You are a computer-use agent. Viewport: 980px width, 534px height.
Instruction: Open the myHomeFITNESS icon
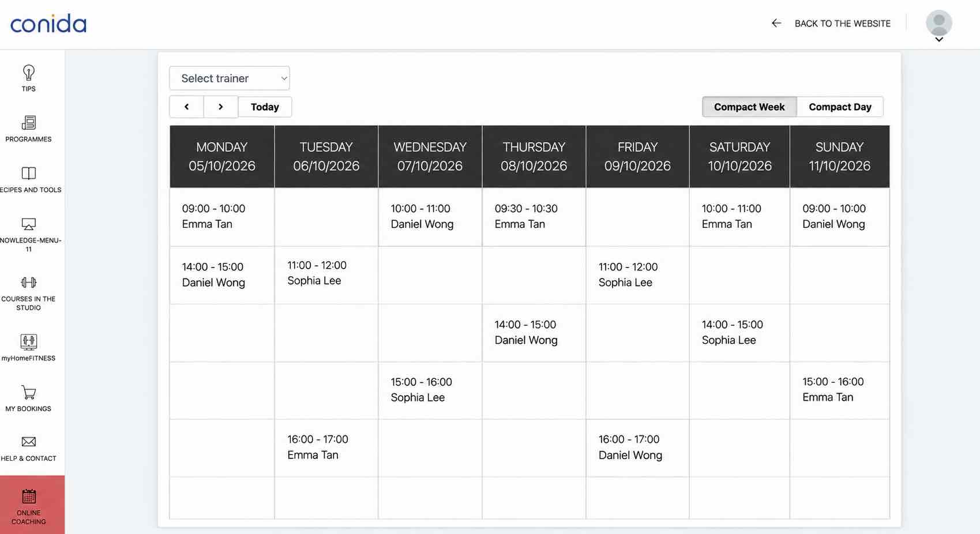tap(28, 342)
